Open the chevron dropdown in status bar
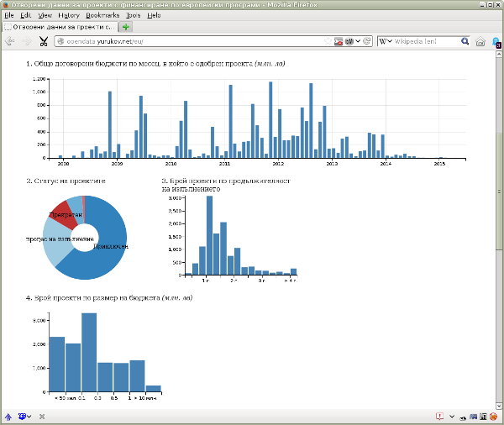Image resolution: width=504 pixels, height=425 pixels. 452,417
